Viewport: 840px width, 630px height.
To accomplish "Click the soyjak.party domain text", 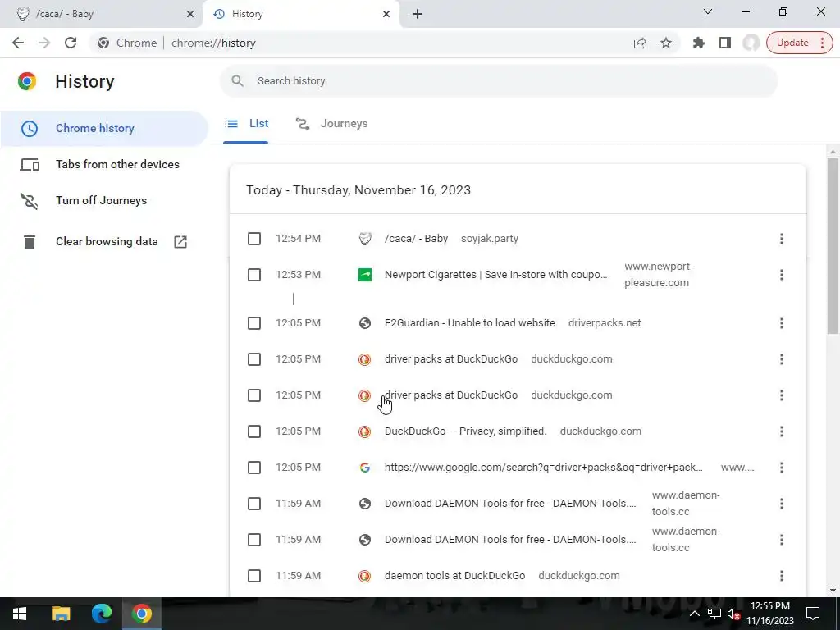I will tap(490, 239).
